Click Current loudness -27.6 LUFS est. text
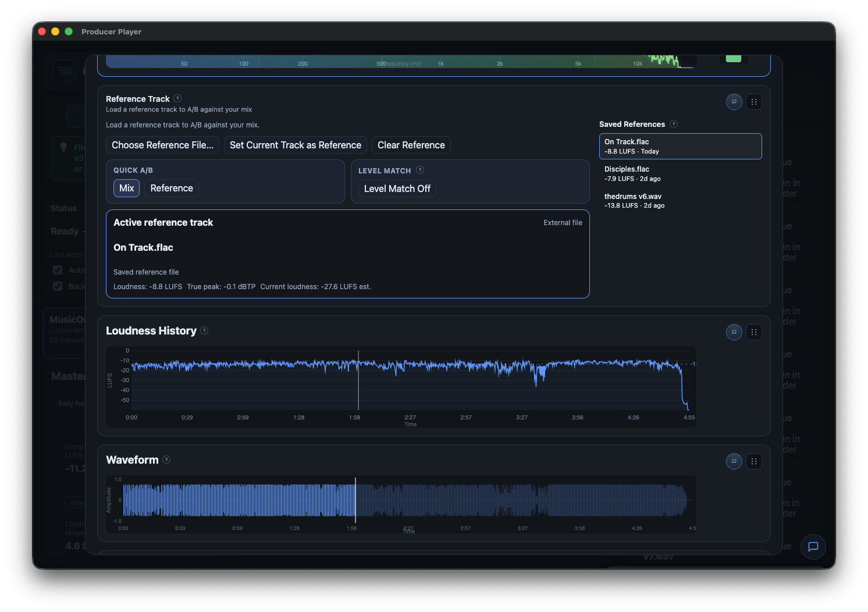This screenshot has width=868, height=612. point(316,287)
